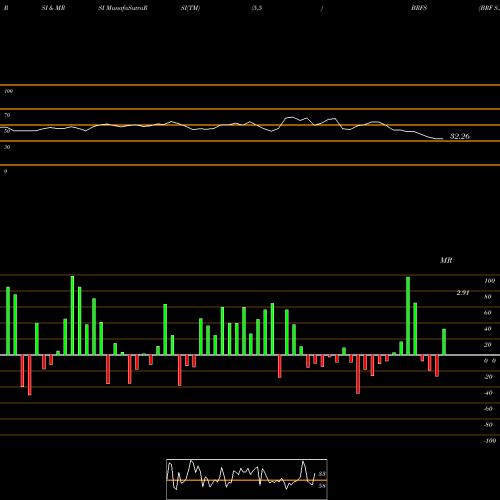Viewport: 500px width, 500px height.
Task: Click the -60 label on MR axis
Action: click(488, 409)
